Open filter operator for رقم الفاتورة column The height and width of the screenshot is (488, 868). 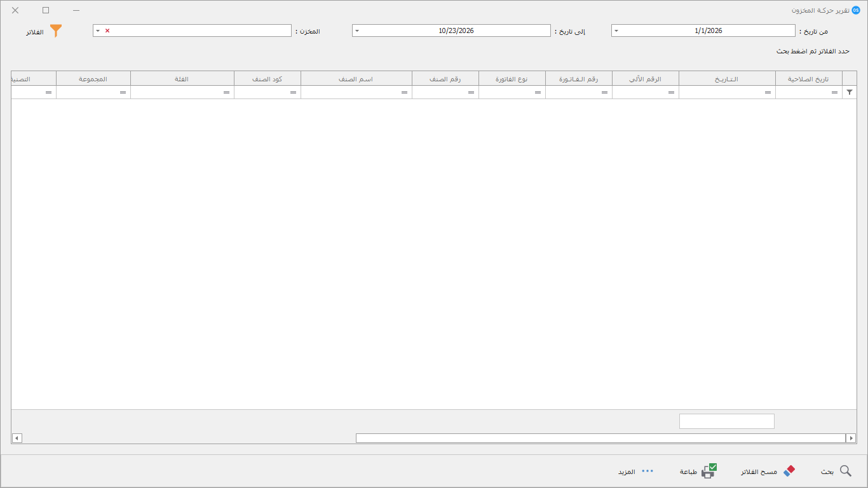(604, 93)
